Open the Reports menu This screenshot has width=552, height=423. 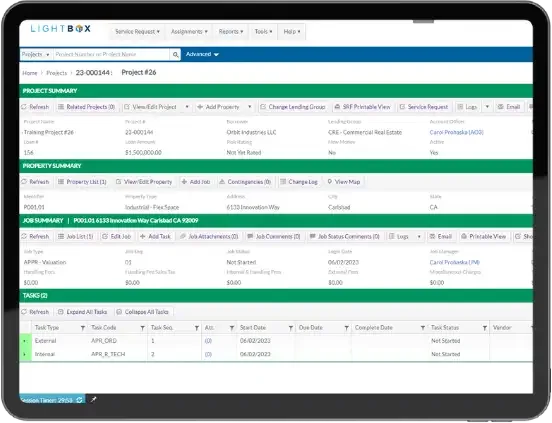(x=231, y=32)
